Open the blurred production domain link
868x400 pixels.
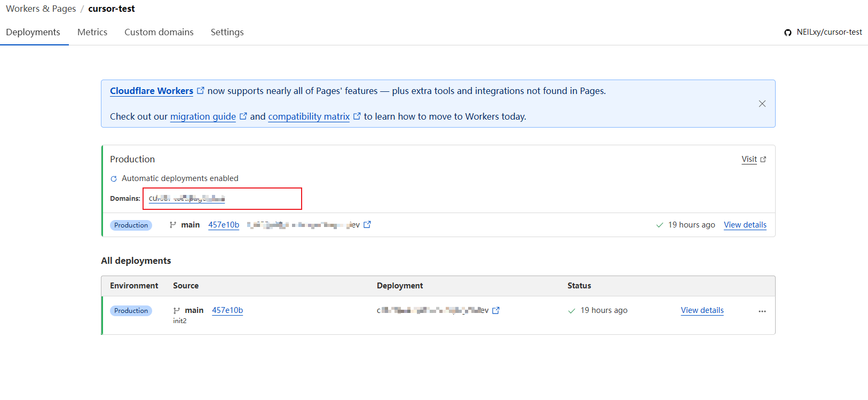click(x=187, y=198)
